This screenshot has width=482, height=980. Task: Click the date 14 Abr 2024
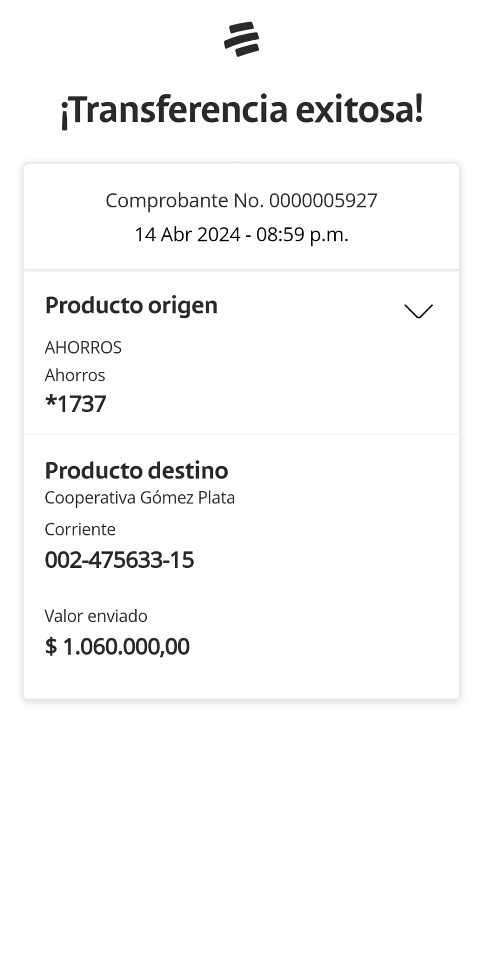pyautogui.click(x=187, y=234)
